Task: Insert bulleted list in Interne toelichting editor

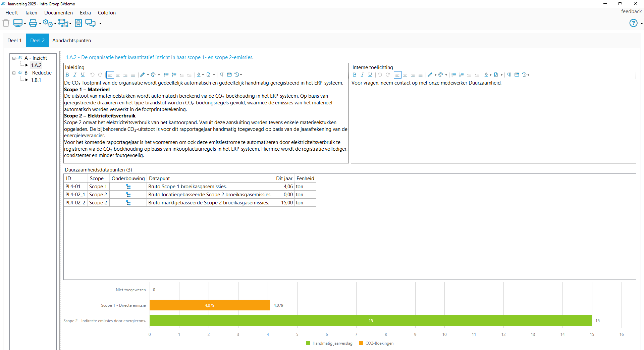Action: (454, 75)
